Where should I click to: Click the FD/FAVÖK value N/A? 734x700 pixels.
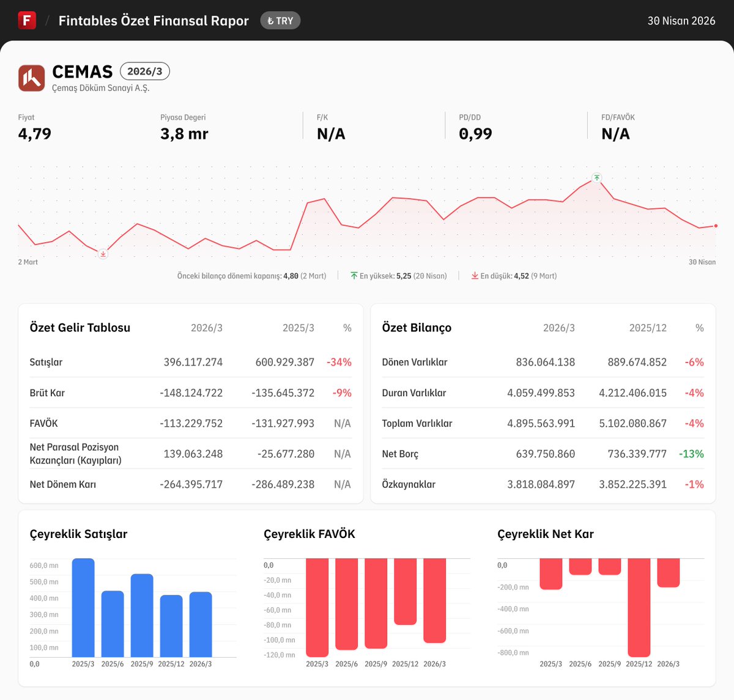click(615, 134)
